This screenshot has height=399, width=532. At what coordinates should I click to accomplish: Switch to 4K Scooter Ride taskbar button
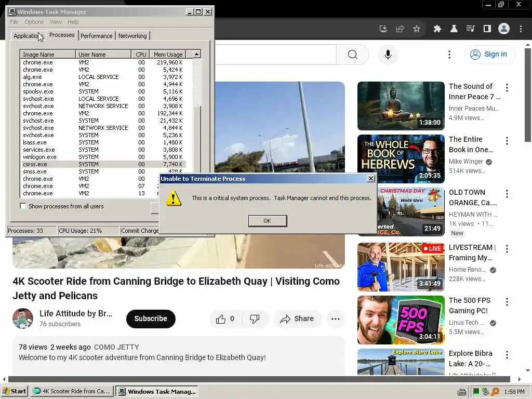click(72, 391)
